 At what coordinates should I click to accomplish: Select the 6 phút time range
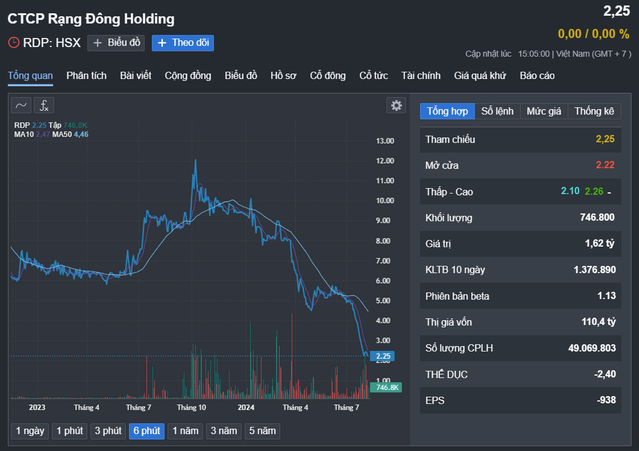147,431
